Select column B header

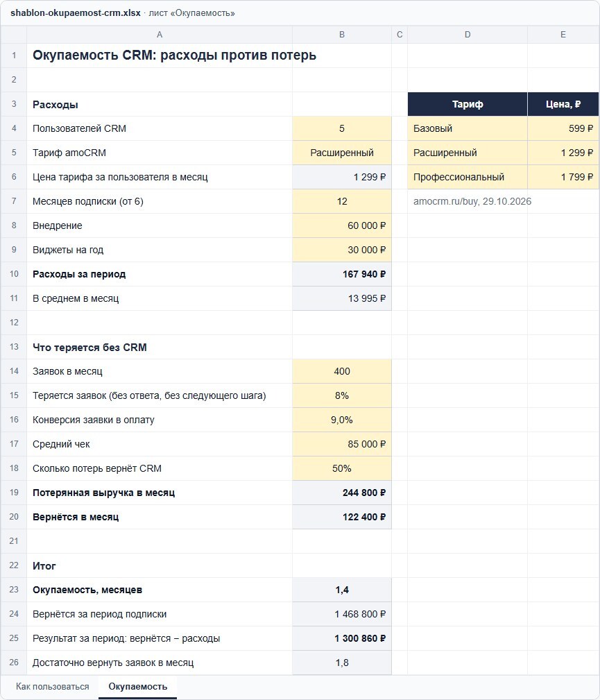pyautogui.click(x=342, y=35)
